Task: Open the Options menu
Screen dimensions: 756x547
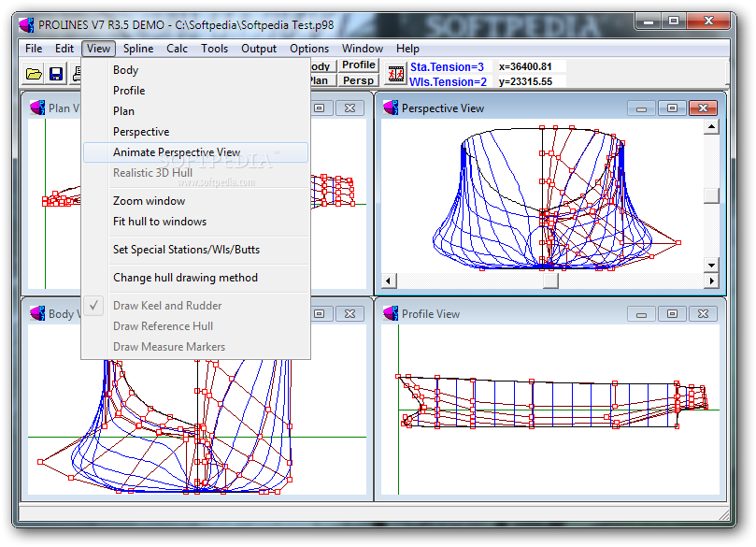Action: pyautogui.click(x=309, y=49)
